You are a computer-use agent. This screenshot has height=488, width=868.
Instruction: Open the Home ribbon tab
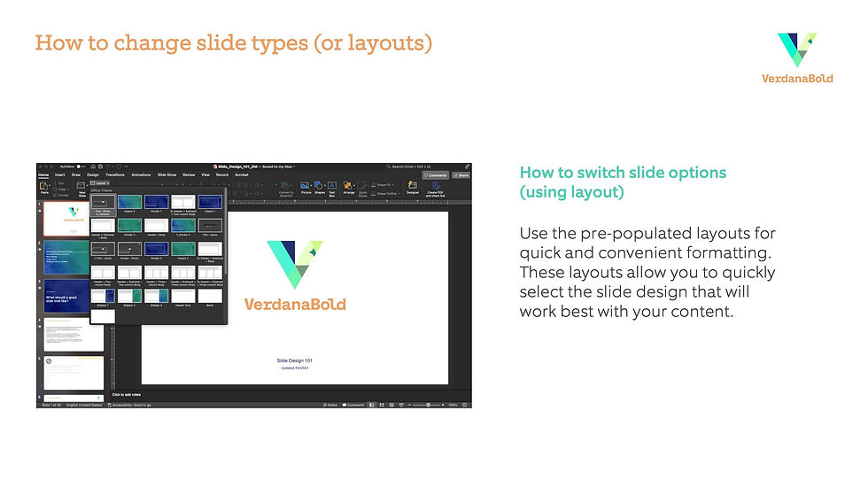pyautogui.click(x=43, y=174)
